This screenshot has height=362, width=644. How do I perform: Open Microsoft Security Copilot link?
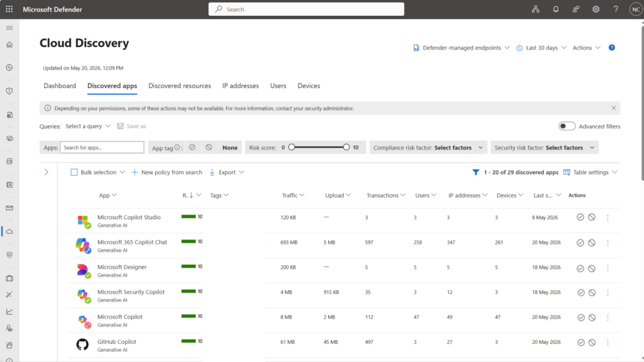131,292
